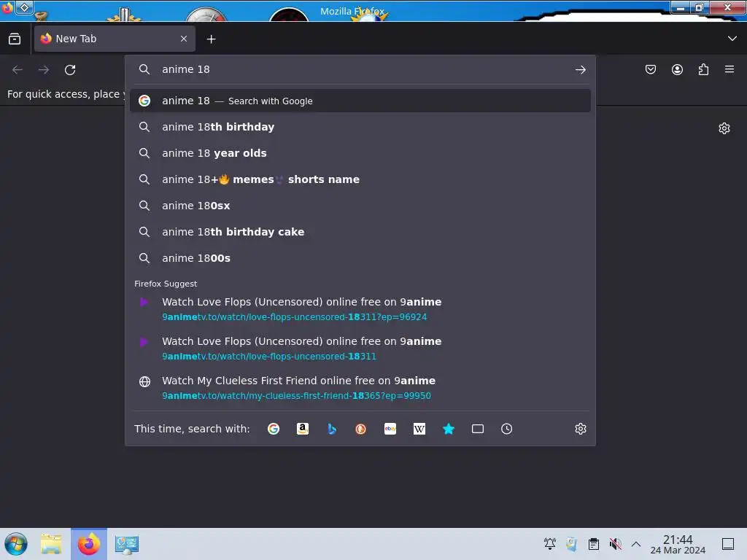Close the New Tab tab
Image resolution: width=747 pixels, height=560 pixels.
tap(184, 39)
